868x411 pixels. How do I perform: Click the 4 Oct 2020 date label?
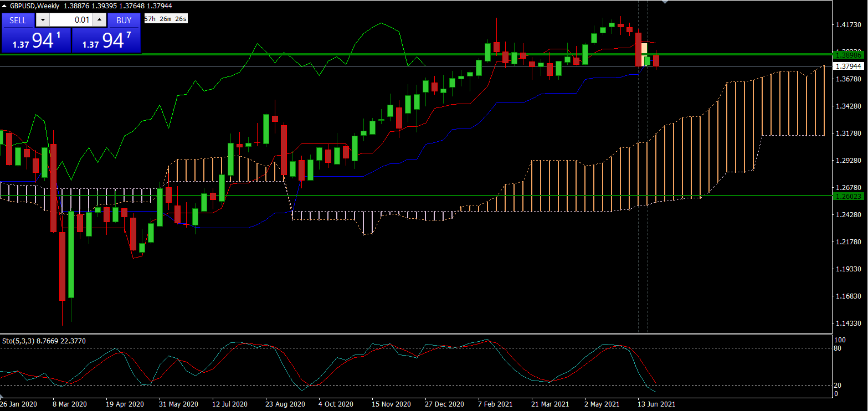coord(337,404)
